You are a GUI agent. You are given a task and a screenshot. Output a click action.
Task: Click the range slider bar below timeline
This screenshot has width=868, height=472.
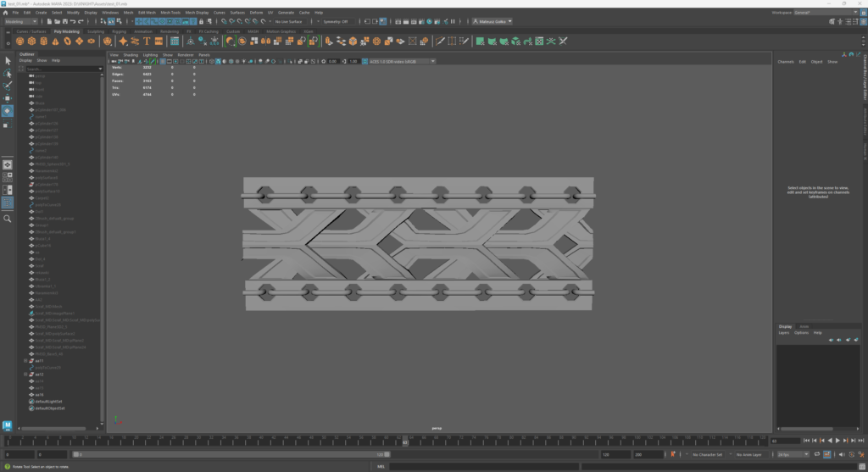click(231, 454)
